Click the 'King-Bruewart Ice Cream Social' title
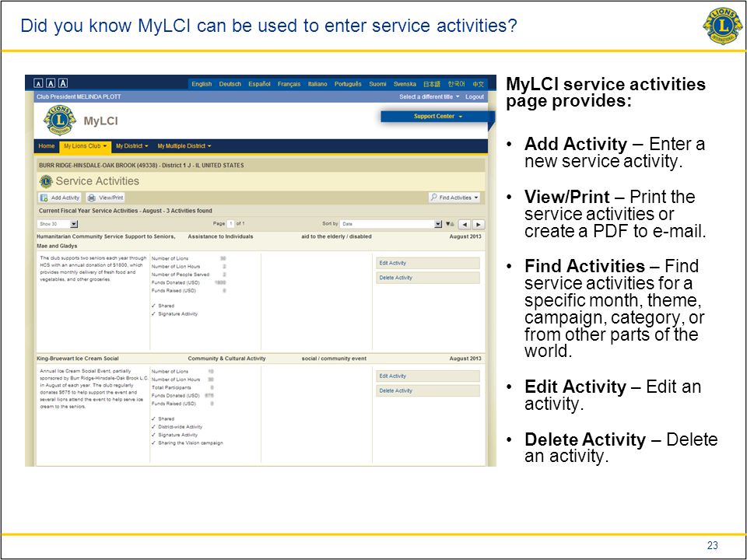747x560 pixels. [x=78, y=359]
